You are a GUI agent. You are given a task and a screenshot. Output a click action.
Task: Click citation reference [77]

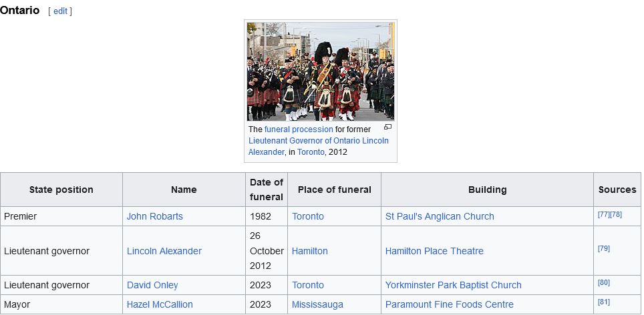coord(603,214)
